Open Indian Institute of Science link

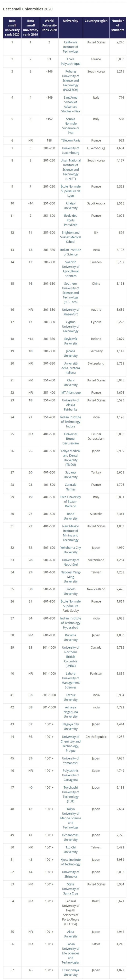(x=70, y=252)
